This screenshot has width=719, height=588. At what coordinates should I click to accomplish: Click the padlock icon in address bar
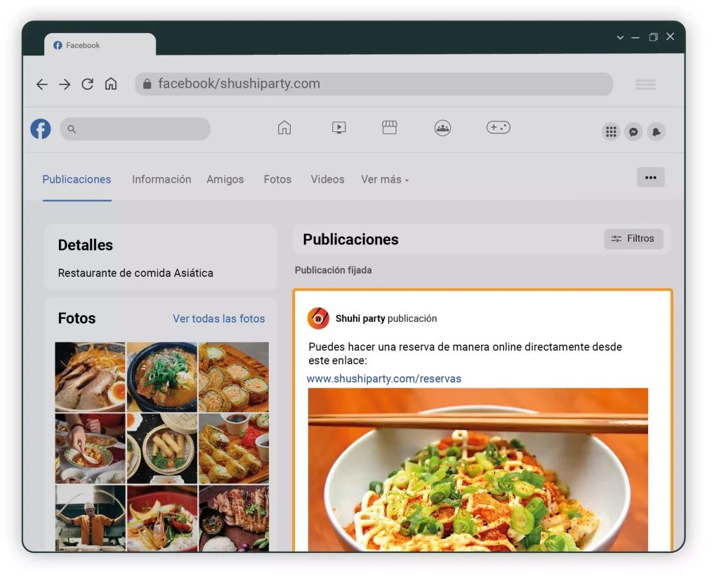(147, 84)
